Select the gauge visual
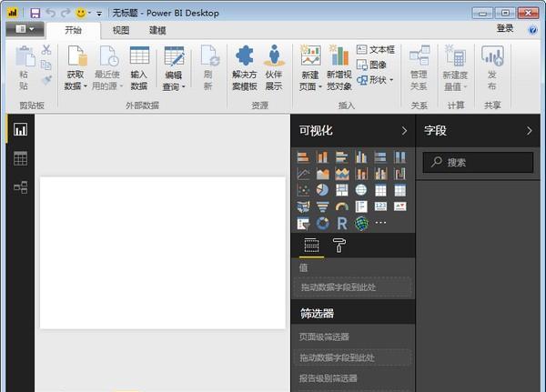This screenshot has width=546, height=392. [341, 206]
